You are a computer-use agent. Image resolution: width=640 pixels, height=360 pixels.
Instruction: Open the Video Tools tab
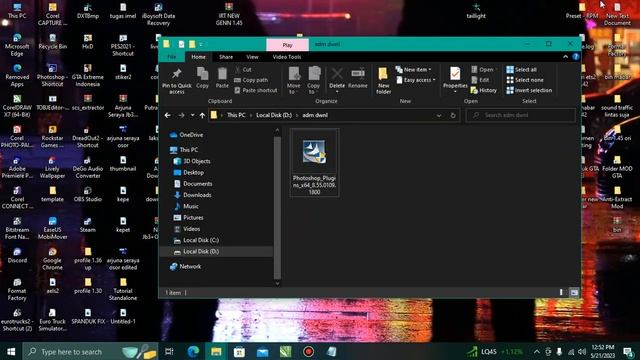287,57
